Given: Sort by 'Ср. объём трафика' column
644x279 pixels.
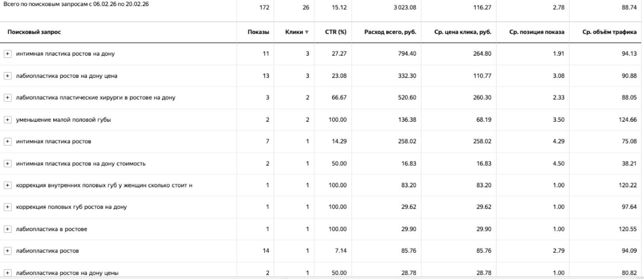Looking at the screenshot, I should click(609, 32).
